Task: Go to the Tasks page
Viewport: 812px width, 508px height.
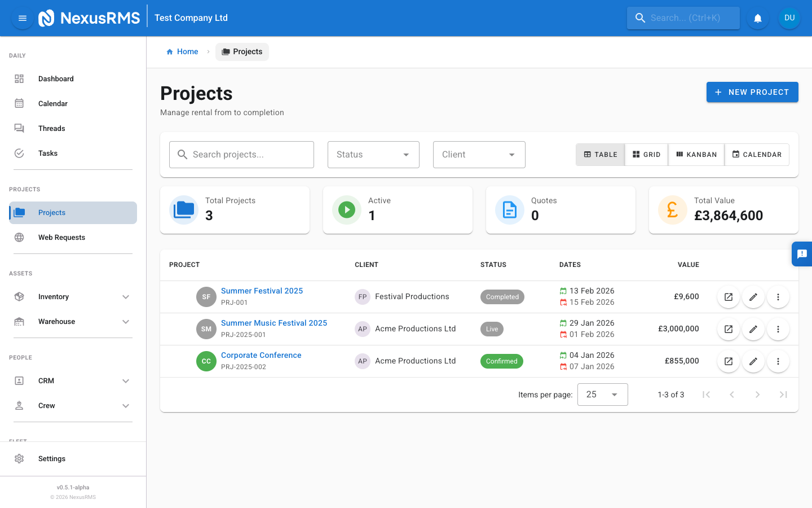Action: click(x=48, y=153)
